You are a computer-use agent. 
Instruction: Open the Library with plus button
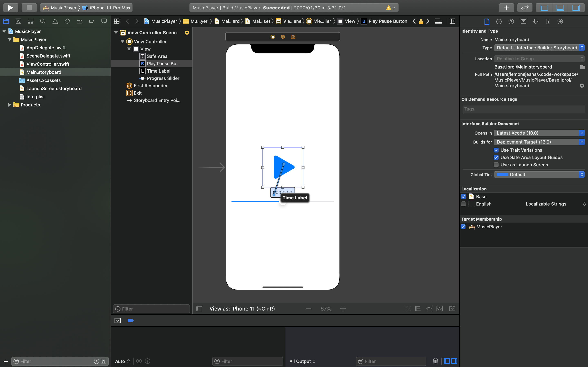pyautogui.click(x=506, y=8)
